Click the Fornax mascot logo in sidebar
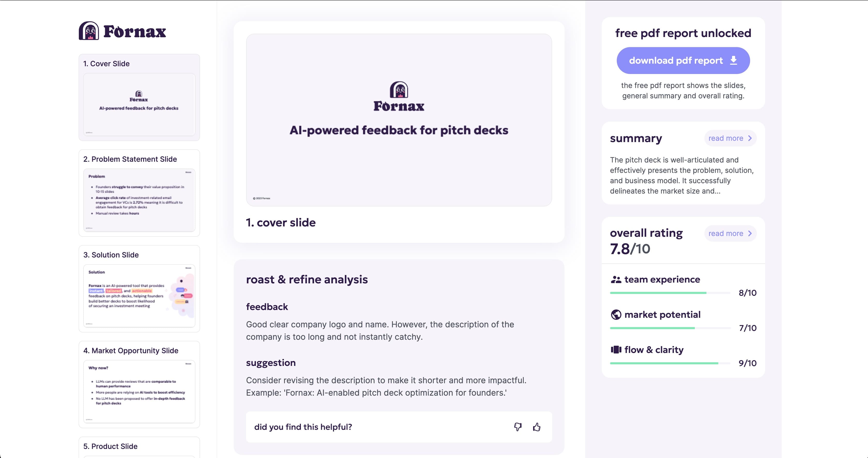The height and width of the screenshot is (458, 868). (x=89, y=31)
